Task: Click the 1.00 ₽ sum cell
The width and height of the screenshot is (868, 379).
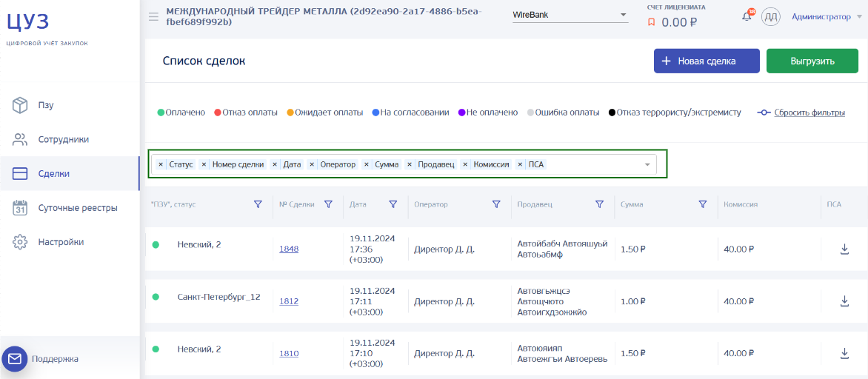Action: [x=632, y=301]
